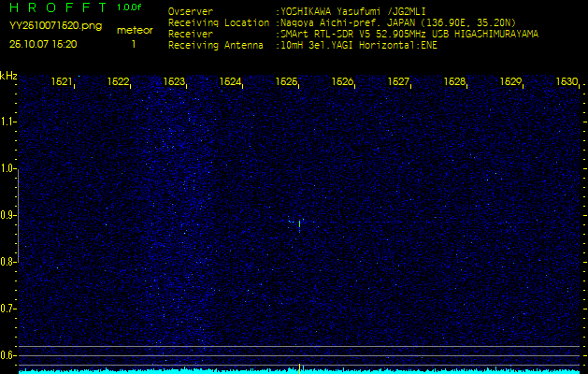Screen dimensions: 588x374
Task: Click the kHz axis unit label
Action: [x=8, y=75]
